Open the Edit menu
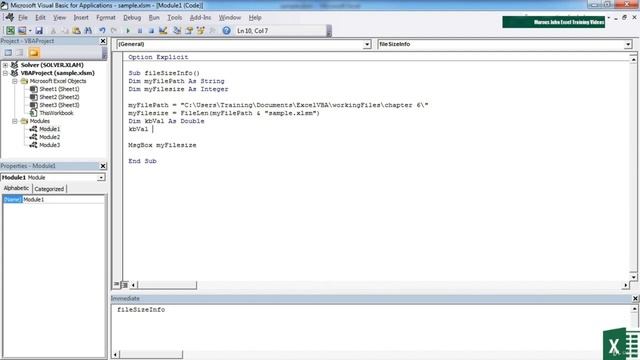Screen dimensions: 640x360 40,18
